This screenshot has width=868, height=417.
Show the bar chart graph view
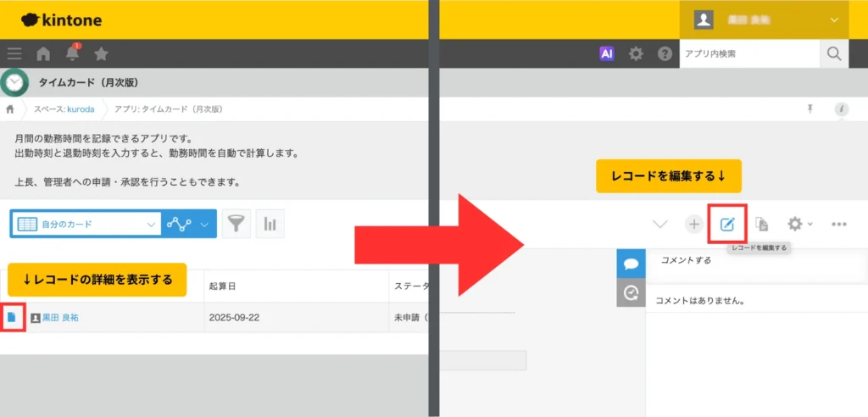[270, 224]
